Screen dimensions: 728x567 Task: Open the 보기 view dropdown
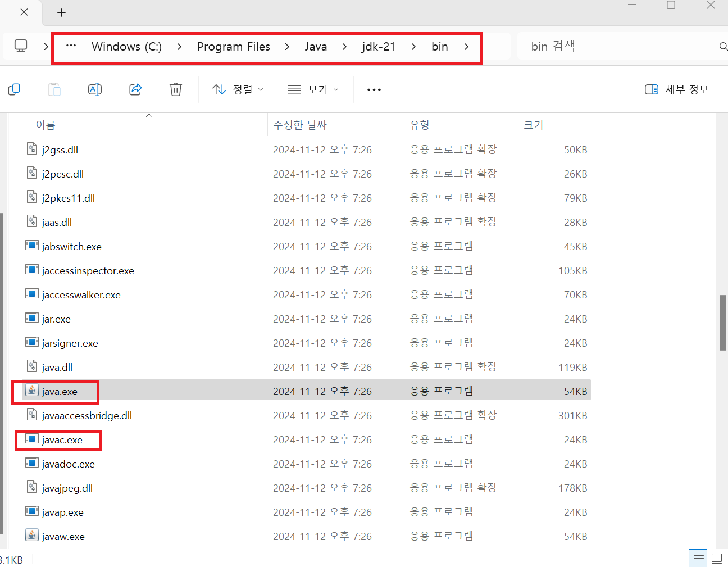pyautogui.click(x=313, y=89)
